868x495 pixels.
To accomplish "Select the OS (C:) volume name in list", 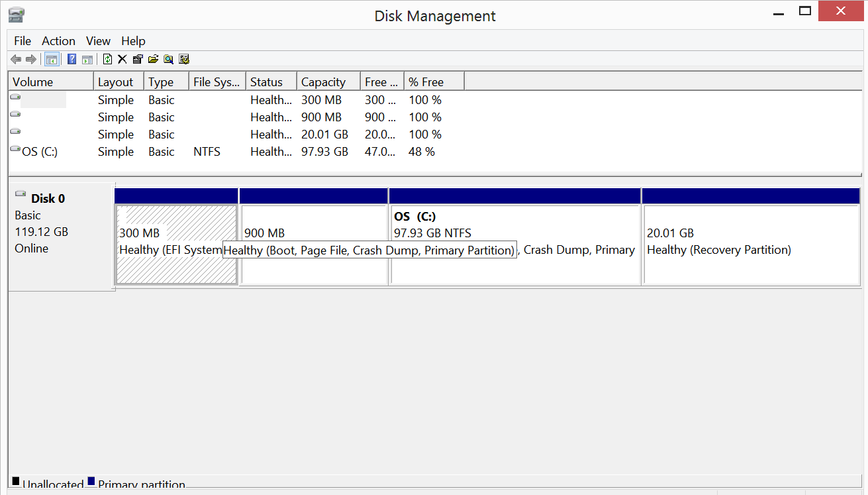I will [x=40, y=152].
